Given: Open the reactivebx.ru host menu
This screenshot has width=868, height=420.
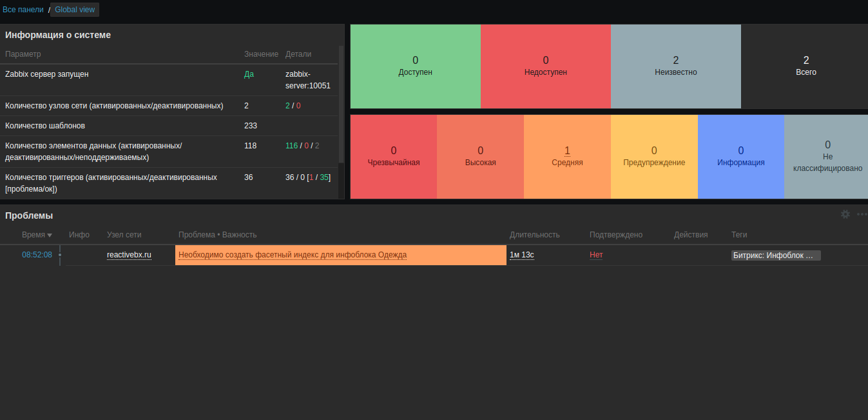Looking at the screenshot, I should tap(129, 255).
